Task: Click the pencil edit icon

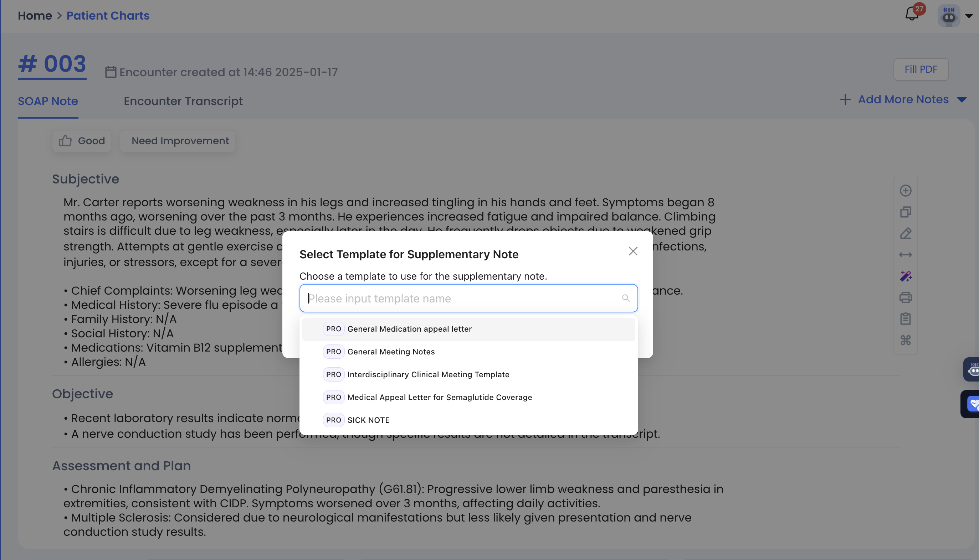Action: click(906, 233)
